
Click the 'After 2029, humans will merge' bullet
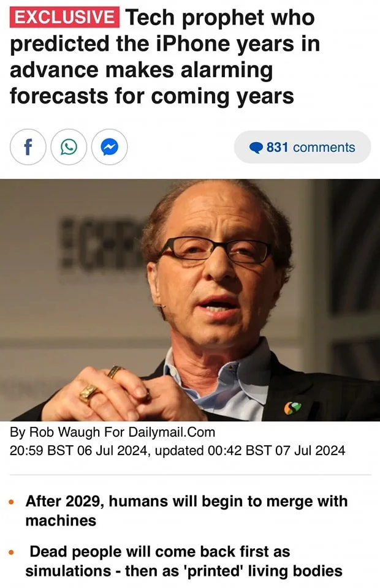186,511
